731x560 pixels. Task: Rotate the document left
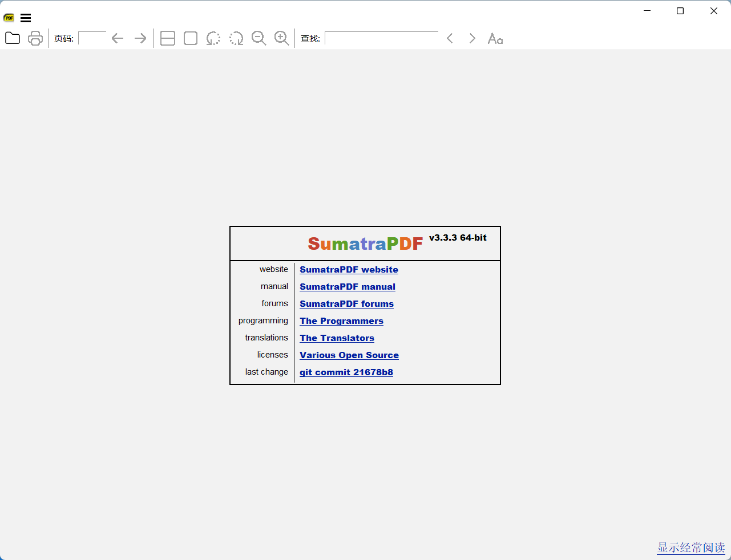pos(213,38)
